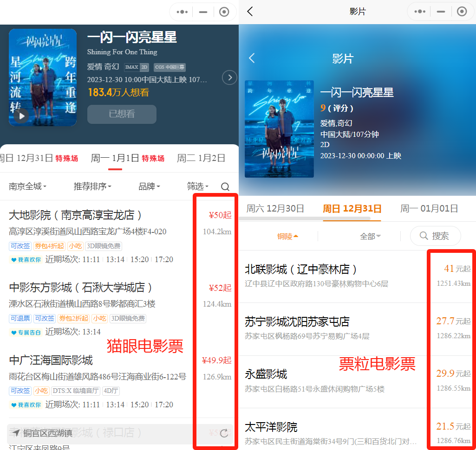Image resolution: width=476 pixels, height=450 pixels.
Task: Click 4D厅 tag under 中广汪海国际影城
Action: (x=111, y=391)
